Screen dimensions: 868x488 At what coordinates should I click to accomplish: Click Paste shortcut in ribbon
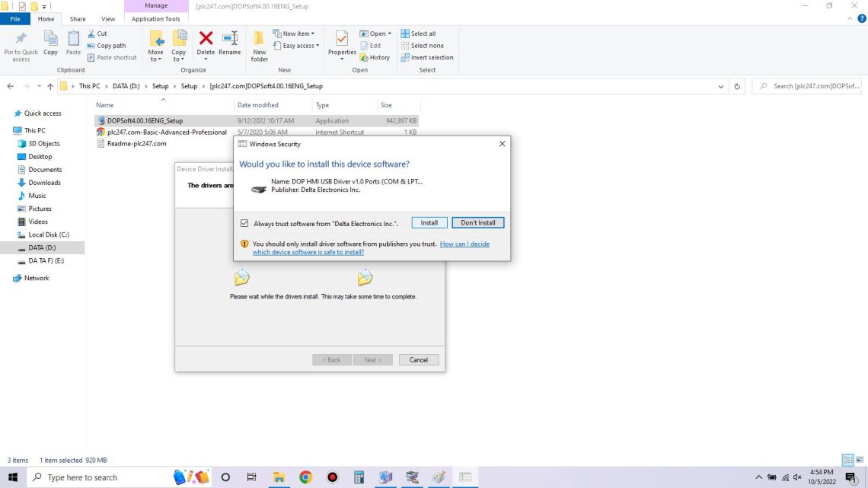pos(112,58)
